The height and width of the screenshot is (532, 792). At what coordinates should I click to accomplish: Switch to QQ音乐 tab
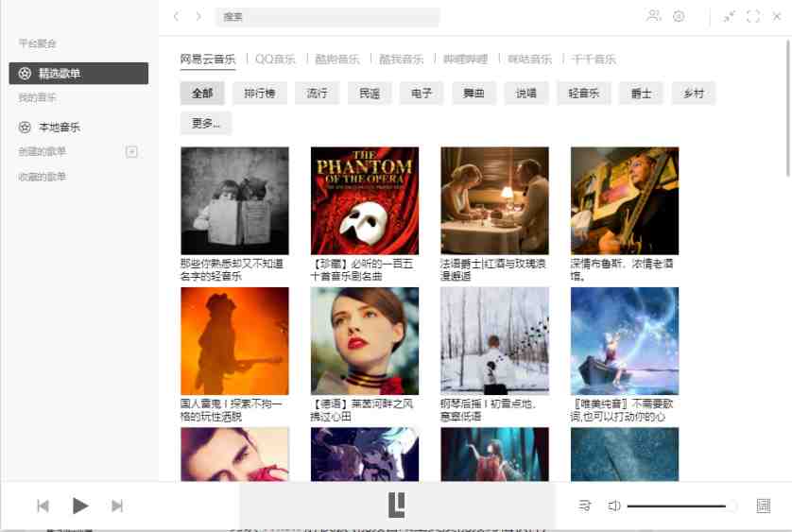pos(275,60)
